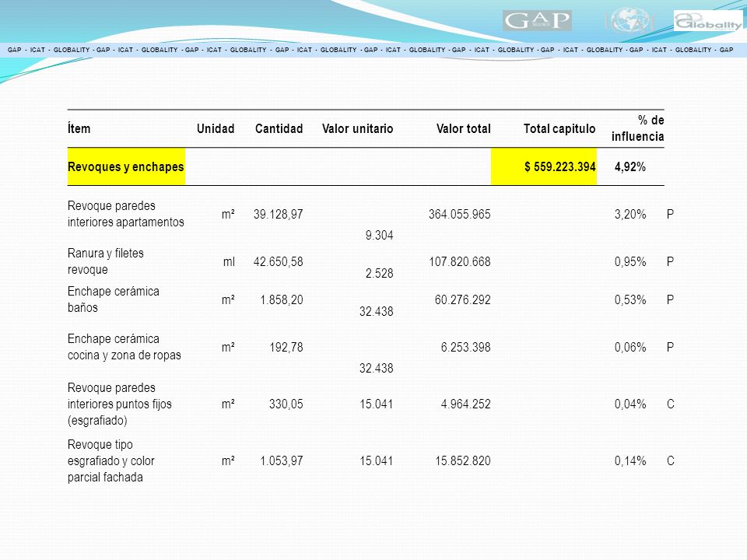Click the ICAT globe logo

coord(630,21)
